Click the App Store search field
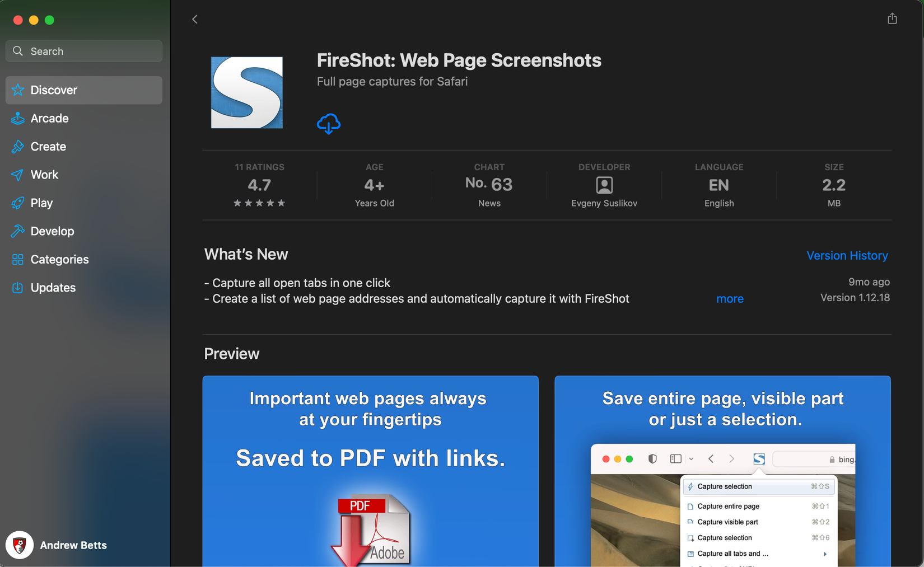Screen dimensions: 924x567 (83, 51)
